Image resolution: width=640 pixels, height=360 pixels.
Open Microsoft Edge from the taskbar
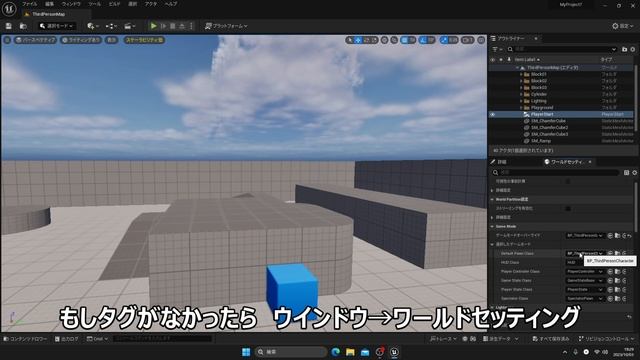336,352
